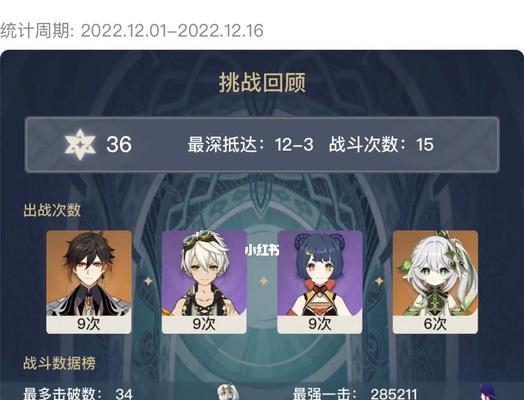Image resolution: width=524 pixels, height=400 pixels.
Task: Select Xiangling's character portrait card
Action: click(x=320, y=282)
